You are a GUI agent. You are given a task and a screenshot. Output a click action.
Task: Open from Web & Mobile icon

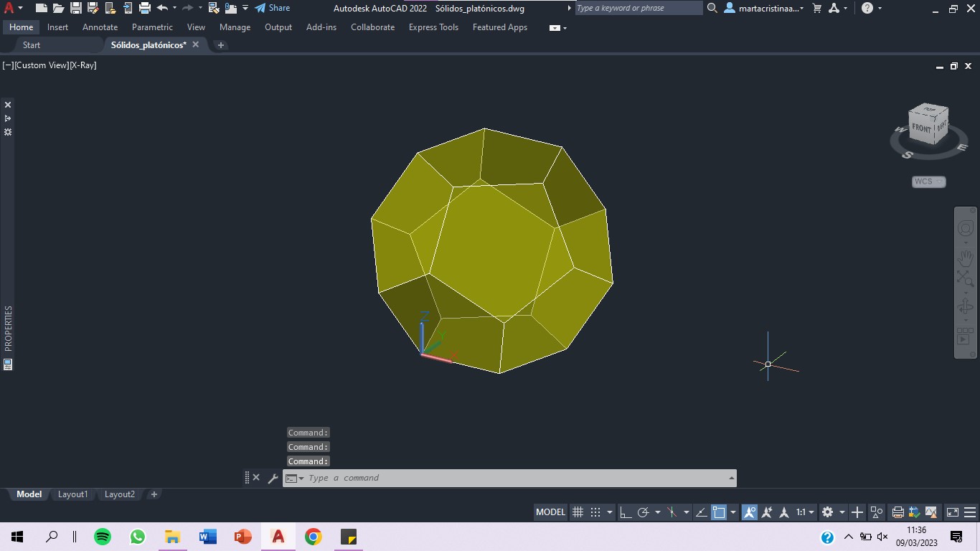[110, 8]
